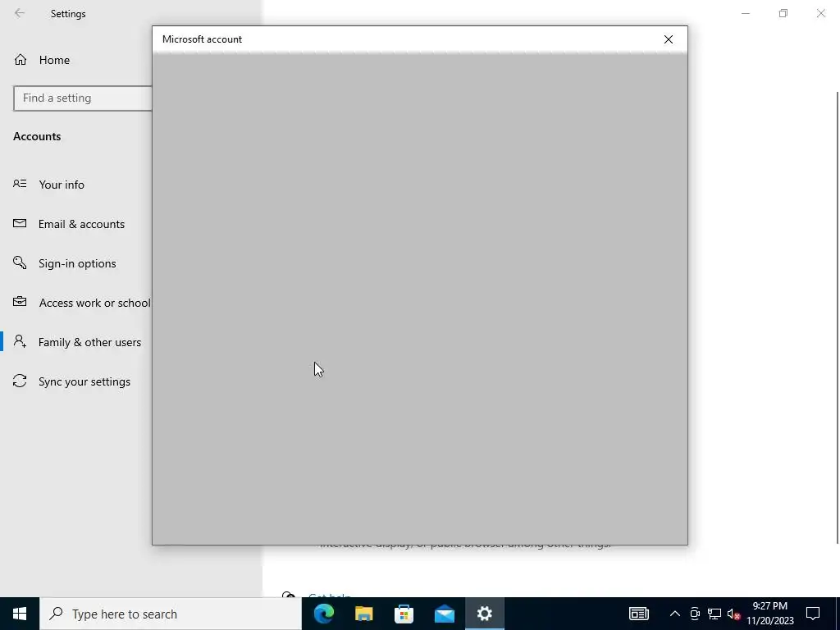Open File Explorer from taskbar

coord(363,614)
